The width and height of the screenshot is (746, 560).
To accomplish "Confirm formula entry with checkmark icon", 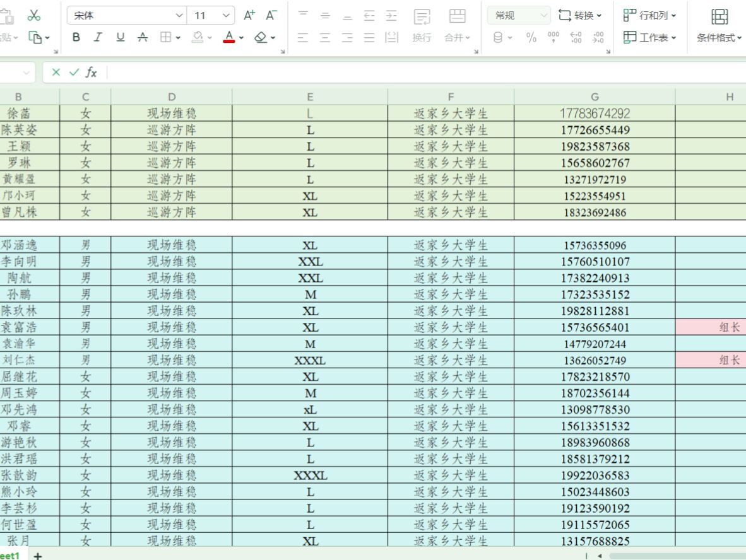I will (x=74, y=73).
